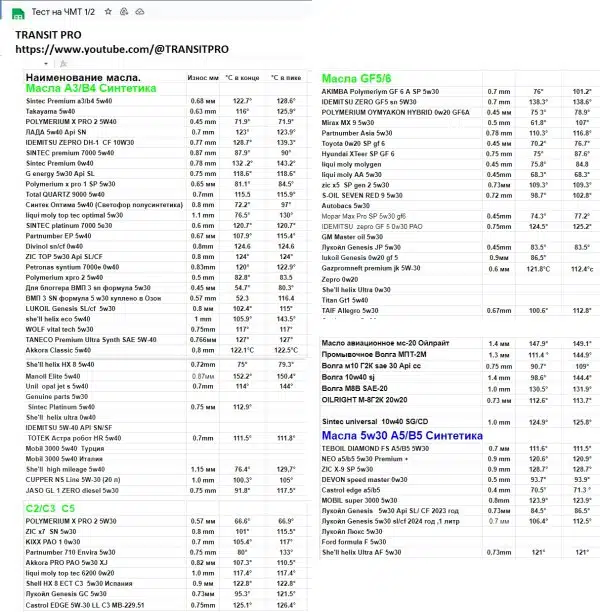600x612 pixels.
Task: Select the Mopar Max Pro SP 5w30 gf6 cell
Action: click(364, 216)
